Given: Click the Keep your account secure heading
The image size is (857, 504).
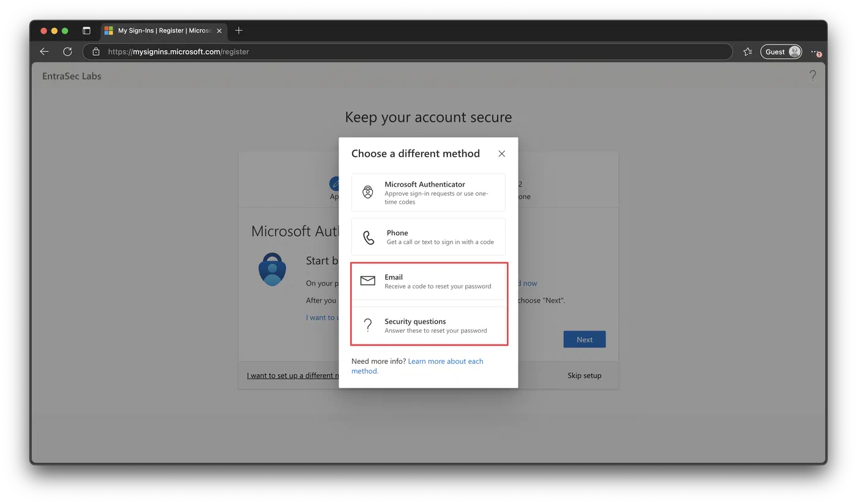Looking at the screenshot, I should 428,117.
